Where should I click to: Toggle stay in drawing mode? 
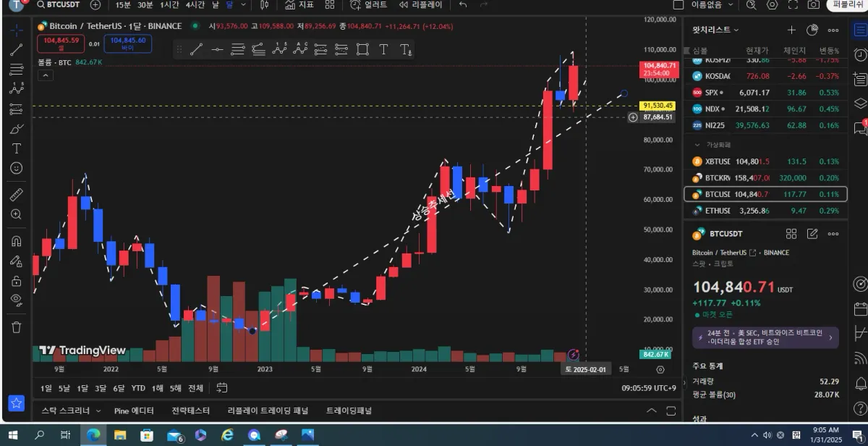click(16, 261)
